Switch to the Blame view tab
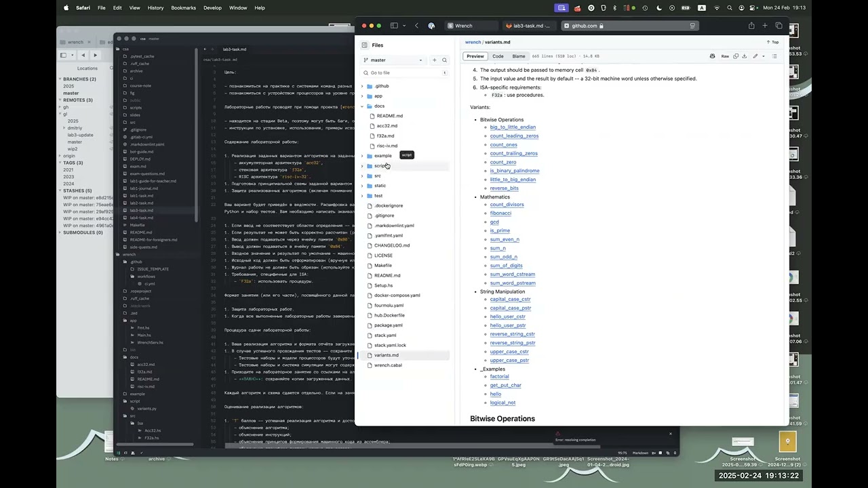Screen dimensions: 868x488 tap(519, 56)
